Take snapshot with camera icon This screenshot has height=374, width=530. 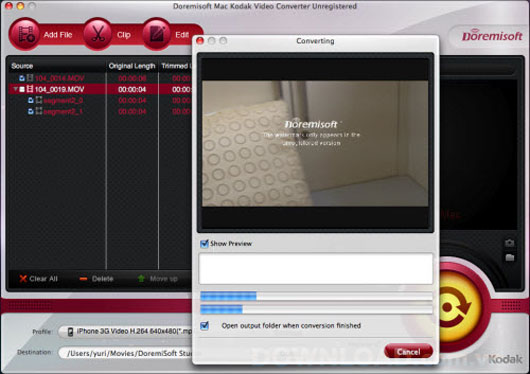[509, 243]
